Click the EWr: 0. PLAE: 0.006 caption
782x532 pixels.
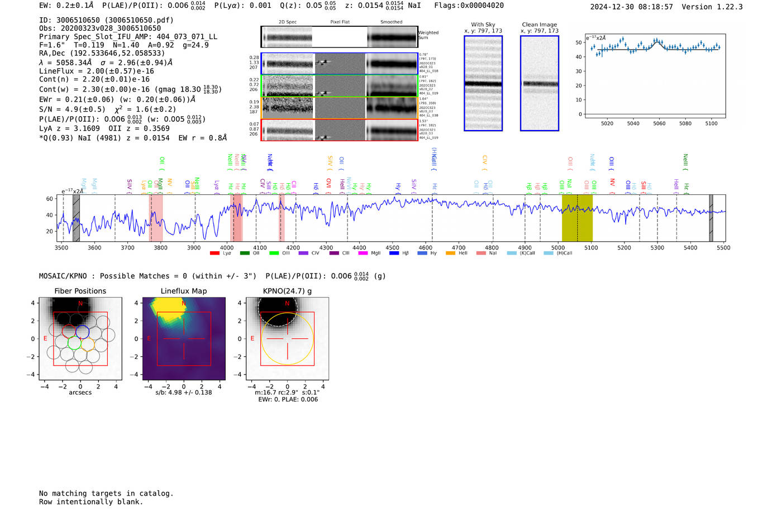[288, 400]
